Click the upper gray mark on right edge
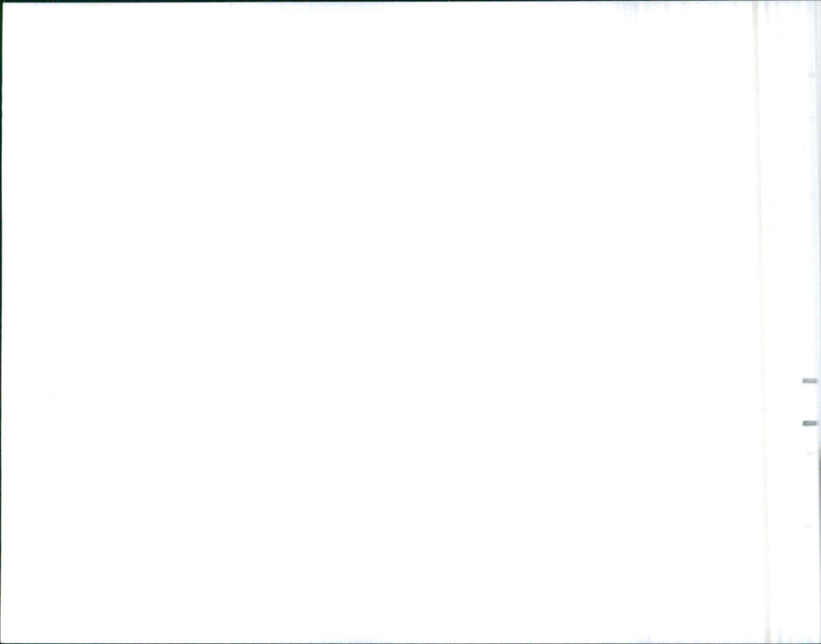 (810, 381)
